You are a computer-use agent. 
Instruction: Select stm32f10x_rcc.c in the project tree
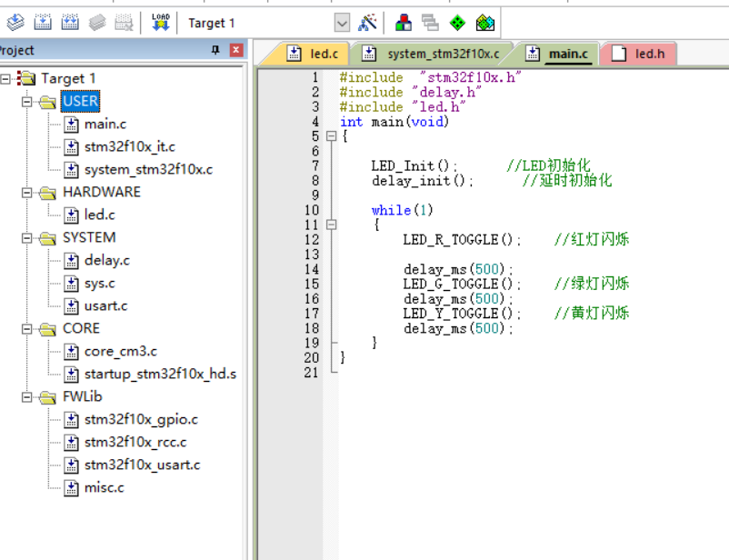pyautogui.click(x=135, y=443)
